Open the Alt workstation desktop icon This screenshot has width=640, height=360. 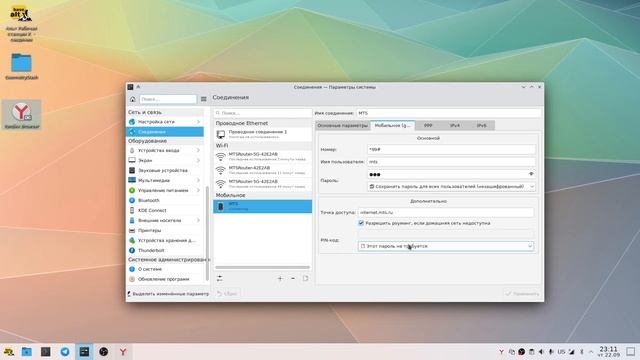tap(21, 23)
